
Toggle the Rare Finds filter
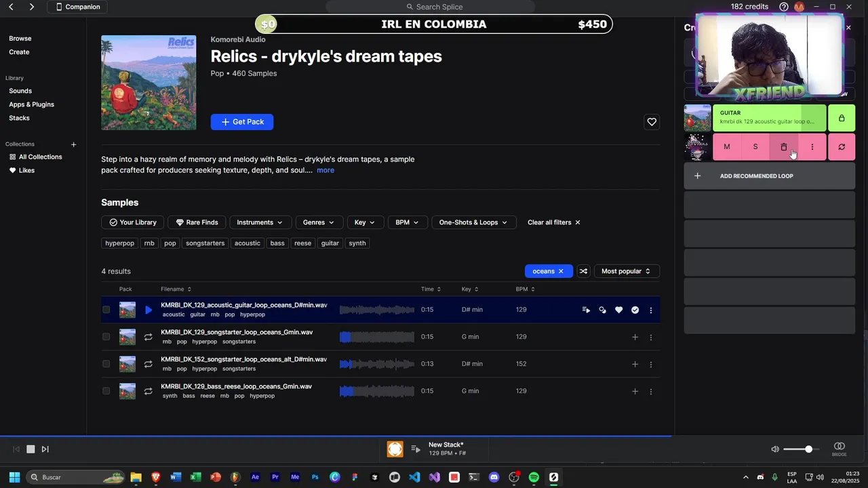(197, 222)
